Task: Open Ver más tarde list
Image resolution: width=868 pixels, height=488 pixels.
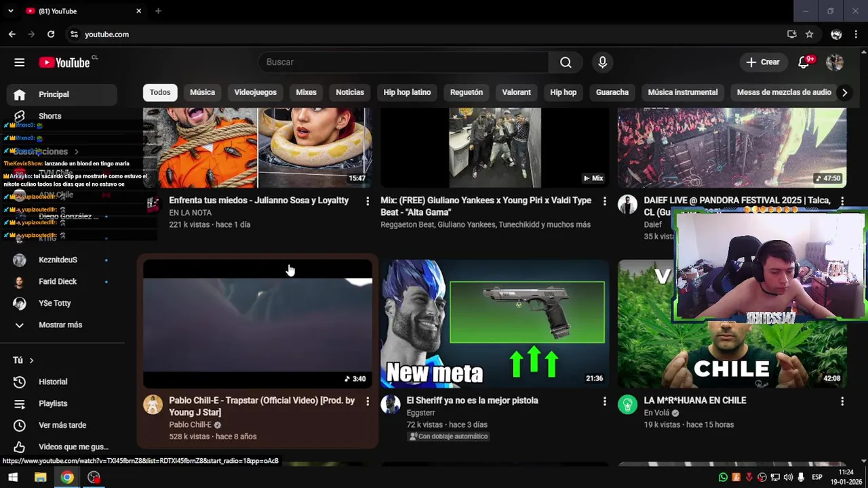Action: click(62, 425)
